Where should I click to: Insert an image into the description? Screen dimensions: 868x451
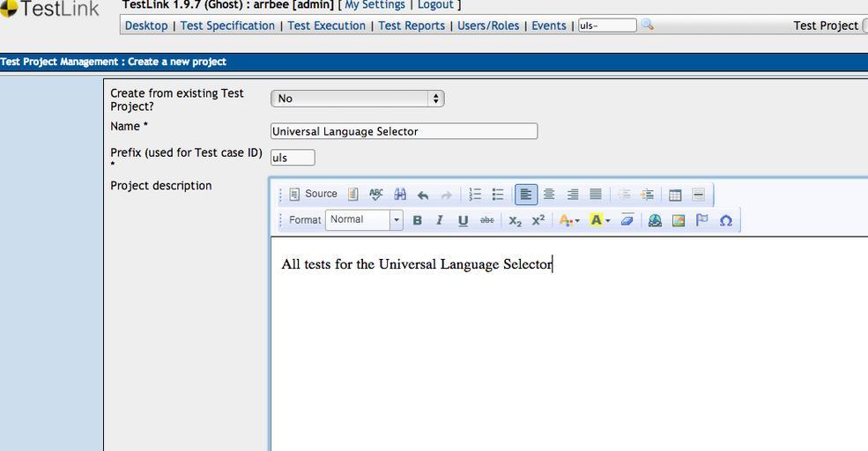pyautogui.click(x=679, y=220)
